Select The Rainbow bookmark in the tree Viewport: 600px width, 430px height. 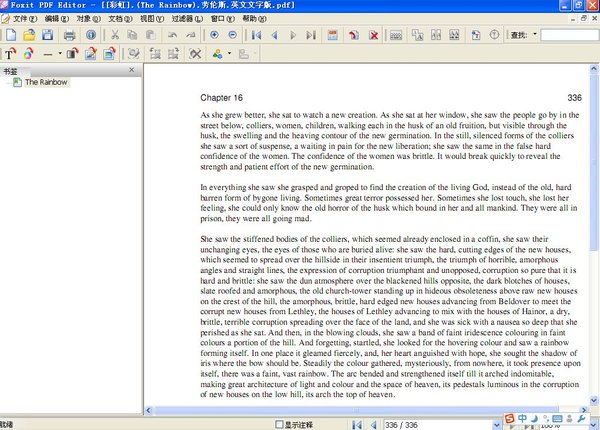46,82
